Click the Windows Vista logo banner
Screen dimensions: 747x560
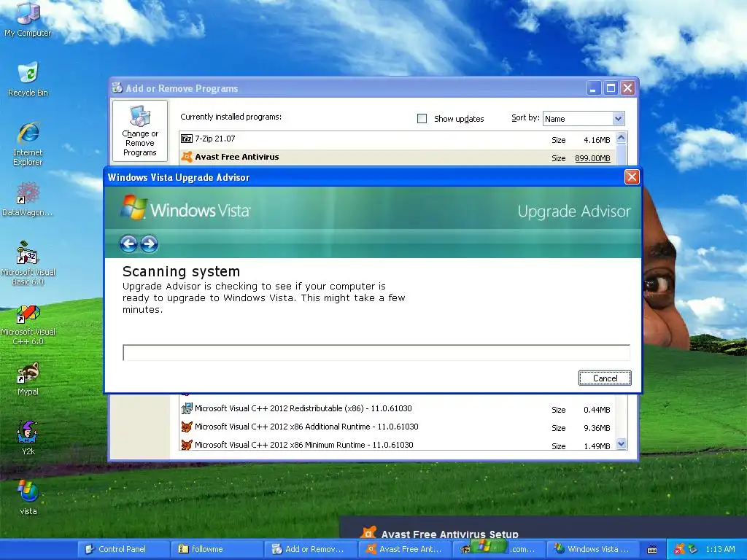pyautogui.click(x=185, y=208)
